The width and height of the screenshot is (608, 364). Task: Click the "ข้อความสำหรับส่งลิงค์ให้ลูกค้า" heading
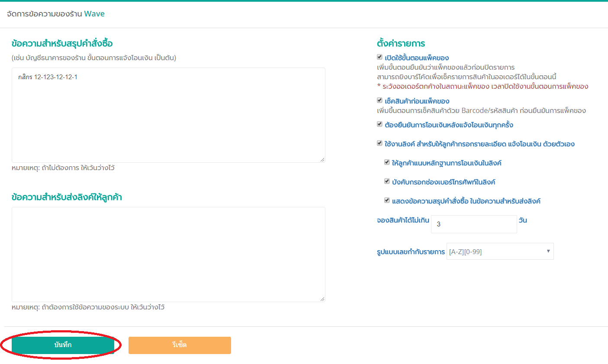click(x=67, y=197)
